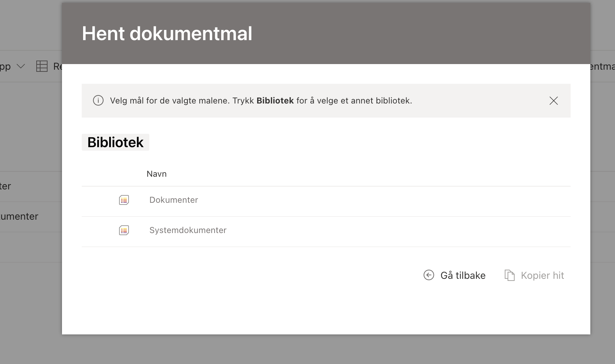Go back with Gå tilbake button
The width and height of the screenshot is (615, 364).
(454, 275)
